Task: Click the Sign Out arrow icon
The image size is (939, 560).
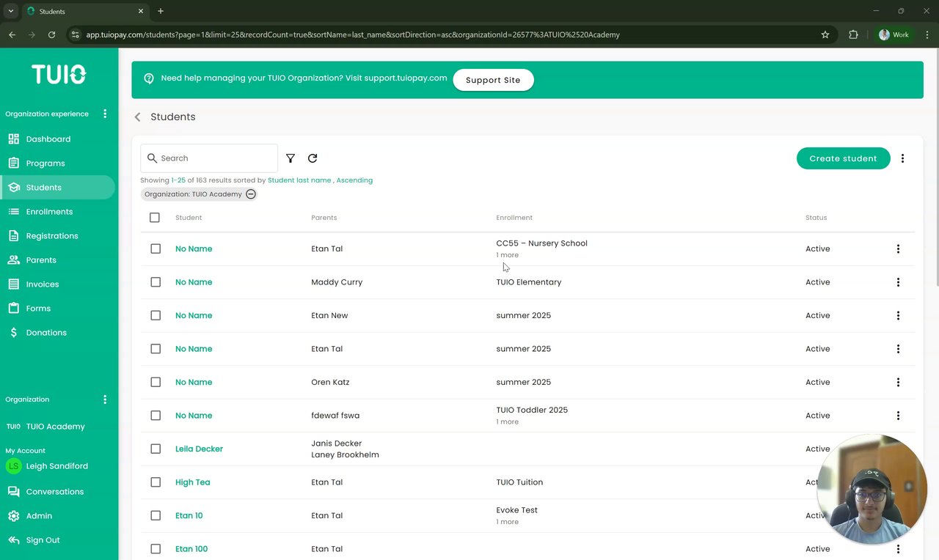Action: click(x=13, y=540)
